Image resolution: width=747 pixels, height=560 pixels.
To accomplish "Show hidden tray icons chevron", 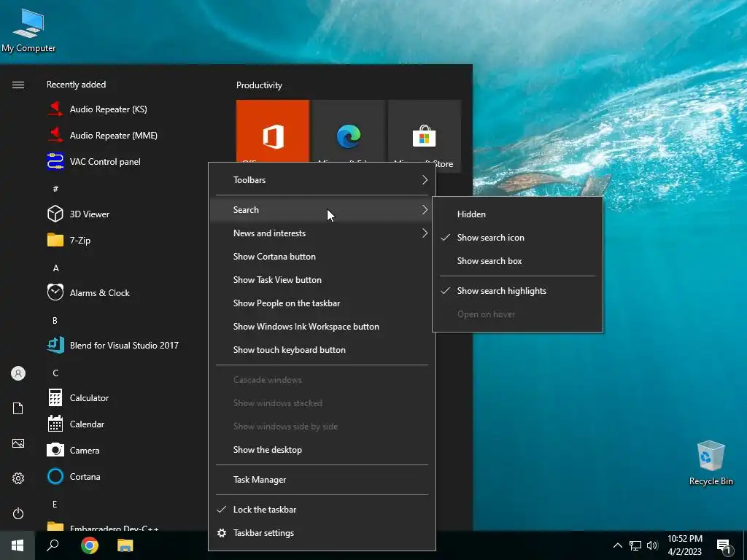I will tap(617, 545).
